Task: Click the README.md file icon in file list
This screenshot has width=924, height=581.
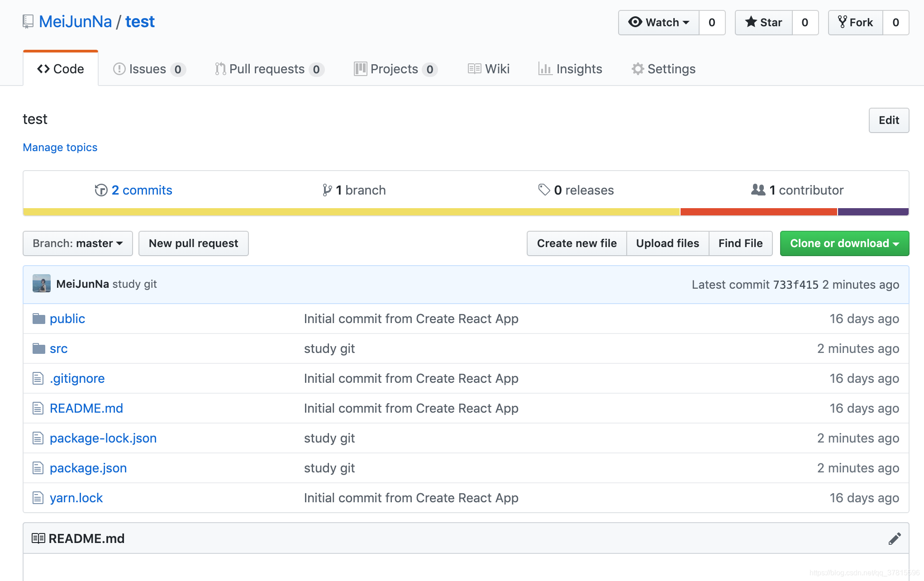Action: (x=38, y=408)
